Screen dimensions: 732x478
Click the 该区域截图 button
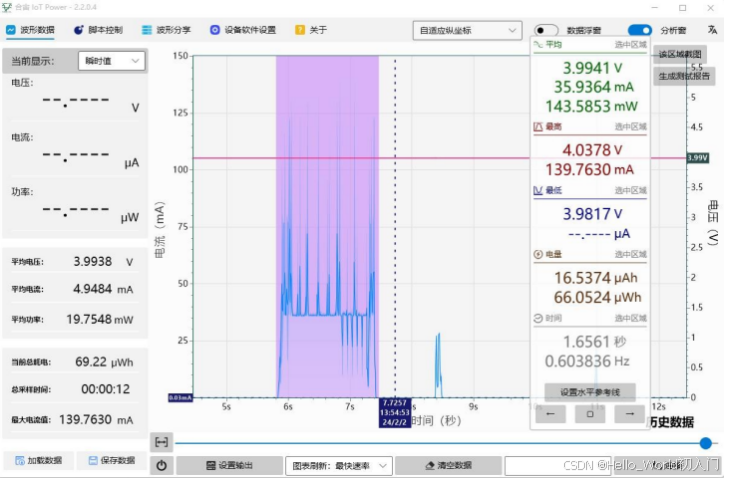(x=680, y=54)
